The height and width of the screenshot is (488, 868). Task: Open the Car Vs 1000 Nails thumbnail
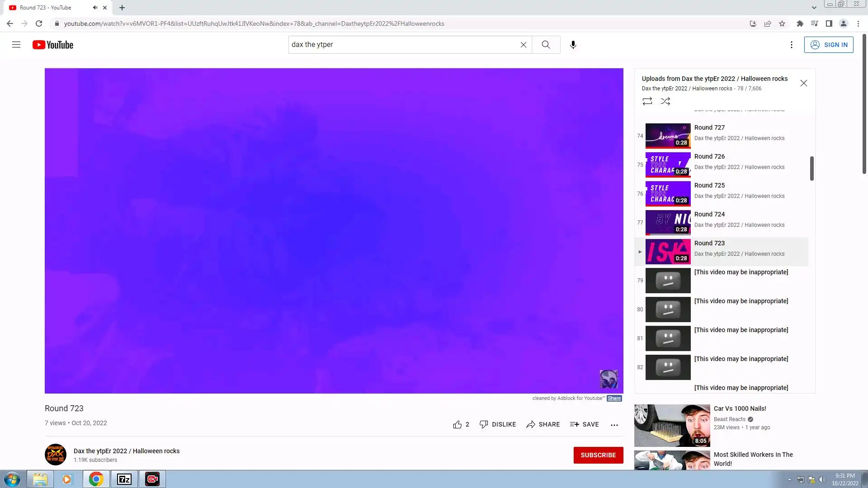[672, 425]
